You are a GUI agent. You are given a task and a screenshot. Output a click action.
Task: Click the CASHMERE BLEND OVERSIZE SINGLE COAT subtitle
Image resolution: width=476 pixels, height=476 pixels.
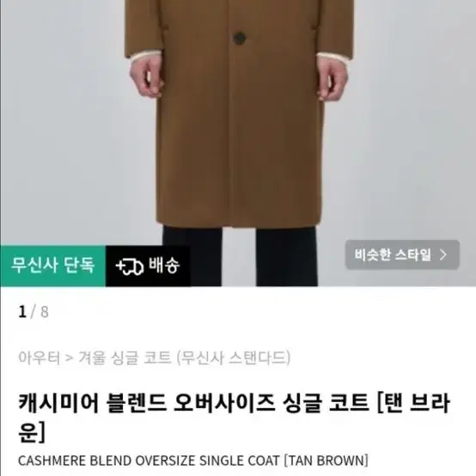pos(149,461)
